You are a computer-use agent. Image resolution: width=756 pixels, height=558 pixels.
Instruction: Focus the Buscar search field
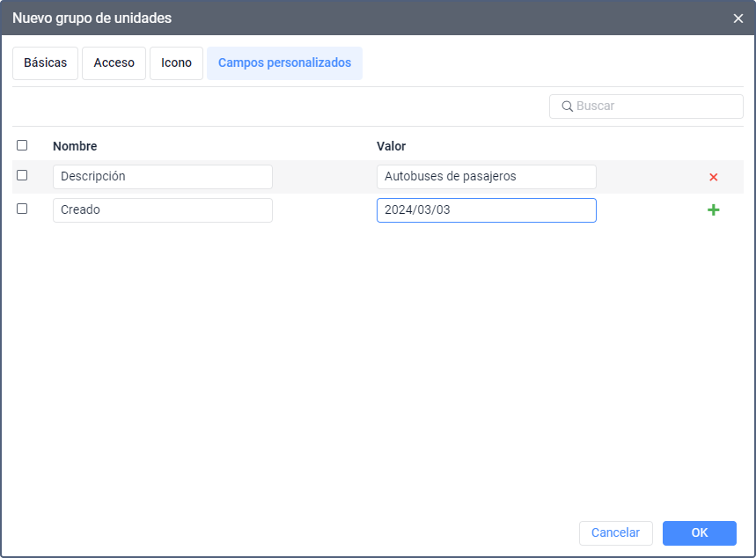(656, 106)
